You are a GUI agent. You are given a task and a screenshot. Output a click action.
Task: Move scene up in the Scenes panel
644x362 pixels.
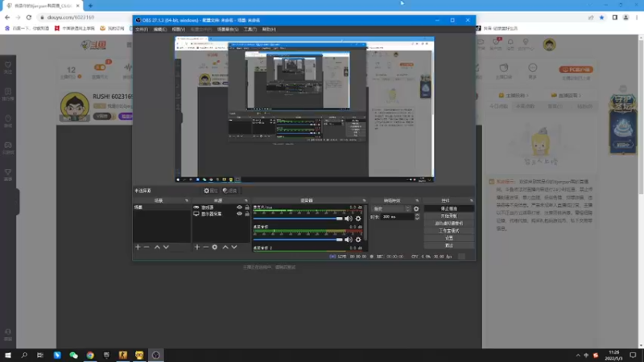coord(157,247)
